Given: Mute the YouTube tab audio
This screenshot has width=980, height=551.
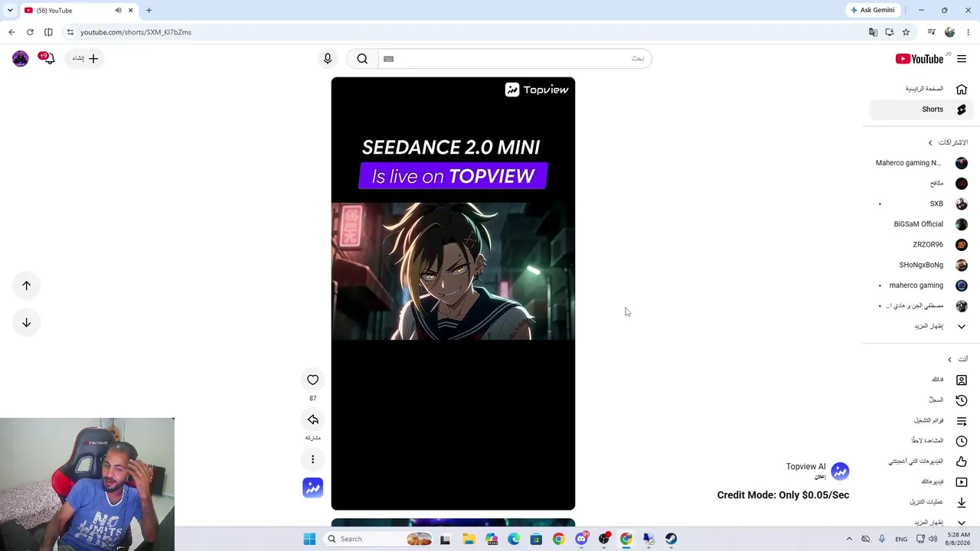Looking at the screenshot, I should [118, 10].
